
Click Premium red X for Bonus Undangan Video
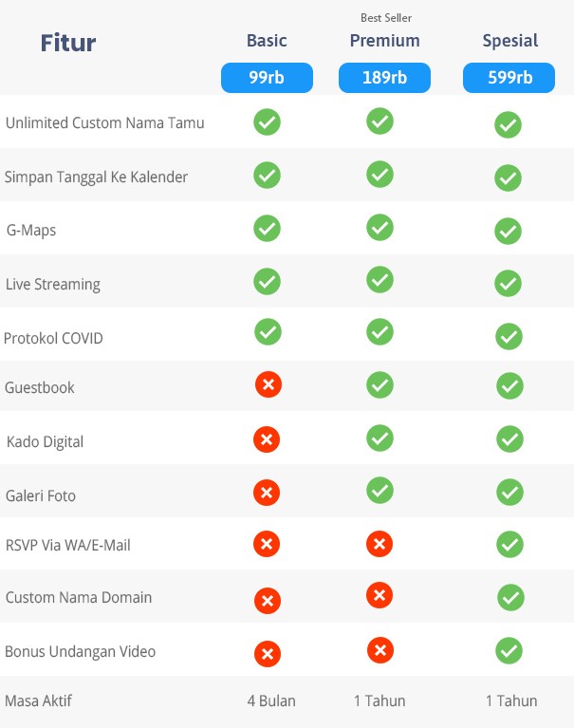point(380,650)
